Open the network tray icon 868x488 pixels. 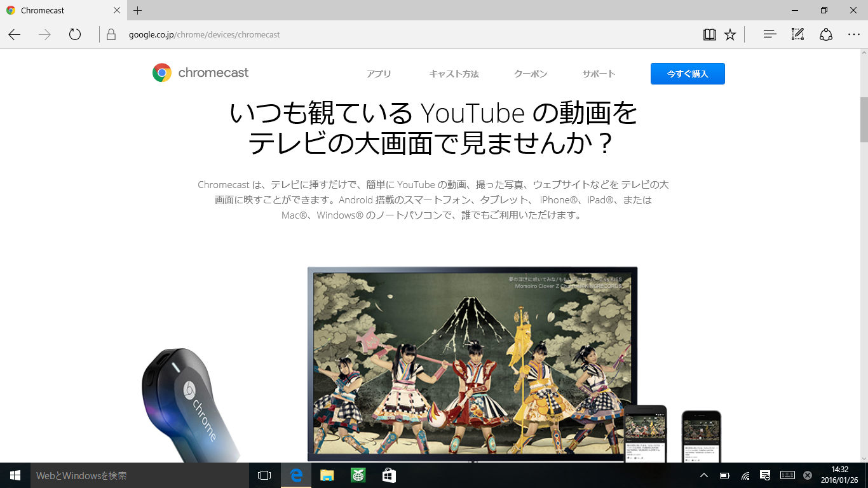(x=745, y=475)
